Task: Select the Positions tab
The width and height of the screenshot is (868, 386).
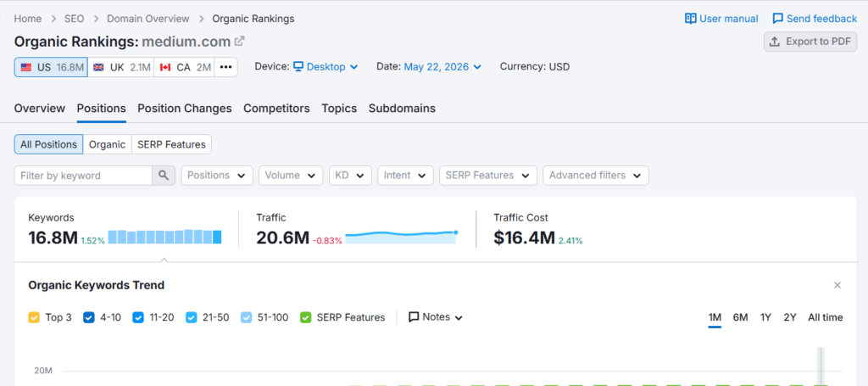Action: click(x=102, y=109)
